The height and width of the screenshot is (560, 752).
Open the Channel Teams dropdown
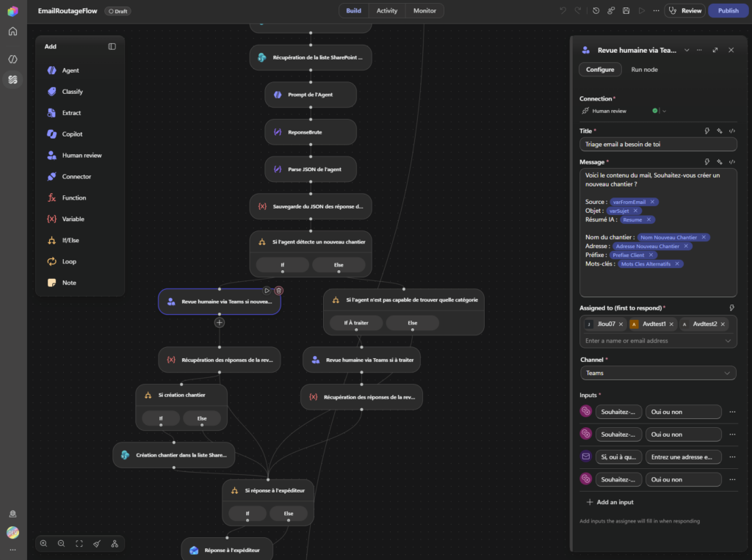click(x=658, y=373)
